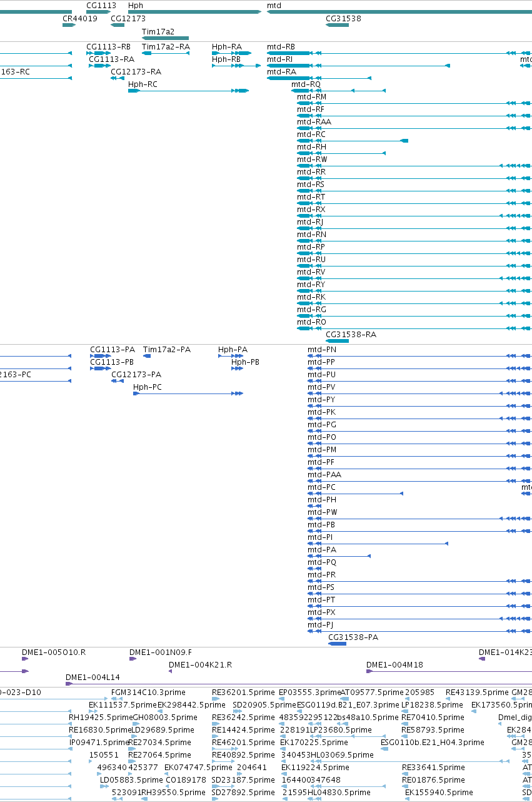Select the Hph-PB protein label
The height and width of the screenshot is (802, 532).
click(x=245, y=362)
